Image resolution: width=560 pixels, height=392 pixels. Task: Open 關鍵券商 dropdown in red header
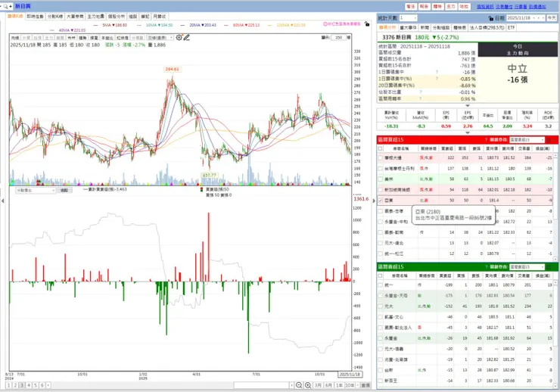527,139
